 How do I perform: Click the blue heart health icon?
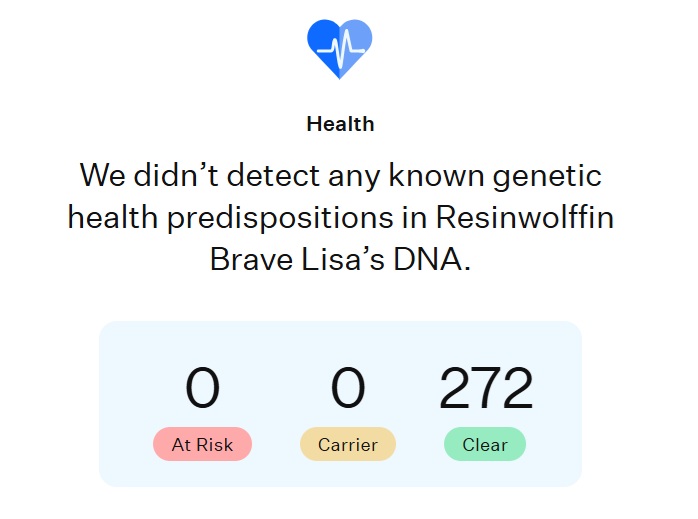tap(339, 48)
